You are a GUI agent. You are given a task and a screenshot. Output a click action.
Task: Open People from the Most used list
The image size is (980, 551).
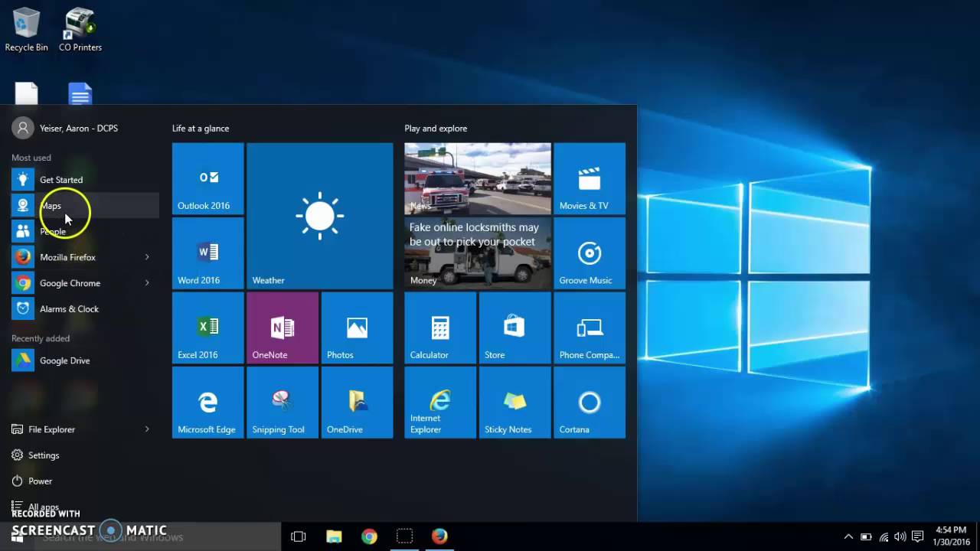pyautogui.click(x=85, y=231)
